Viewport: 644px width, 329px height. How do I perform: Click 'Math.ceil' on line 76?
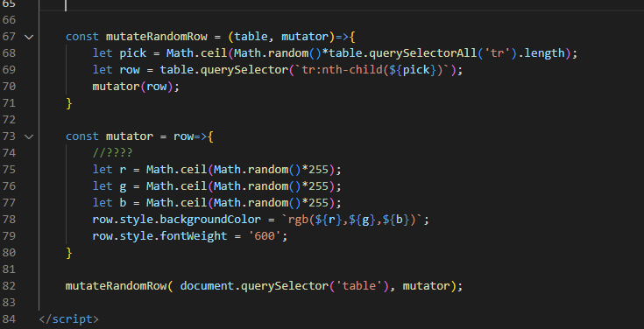tap(177, 186)
